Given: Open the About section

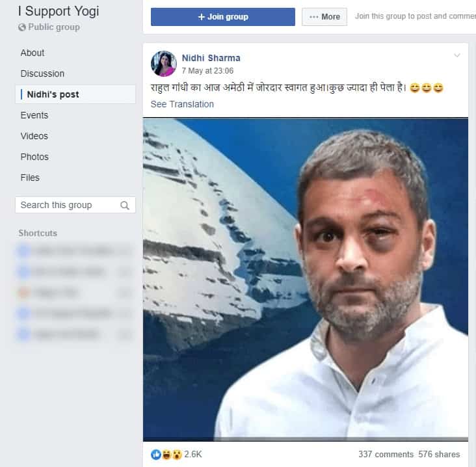Looking at the screenshot, I should [x=32, y=53].
